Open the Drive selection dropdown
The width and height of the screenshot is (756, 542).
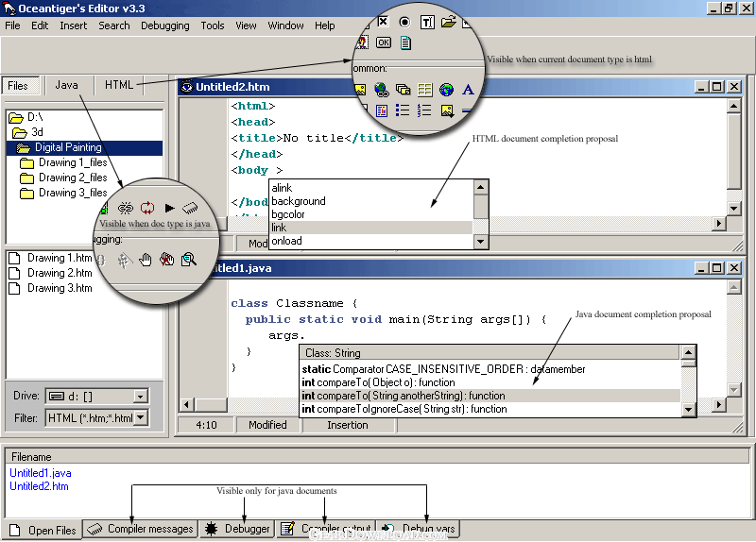click(140, 397)
